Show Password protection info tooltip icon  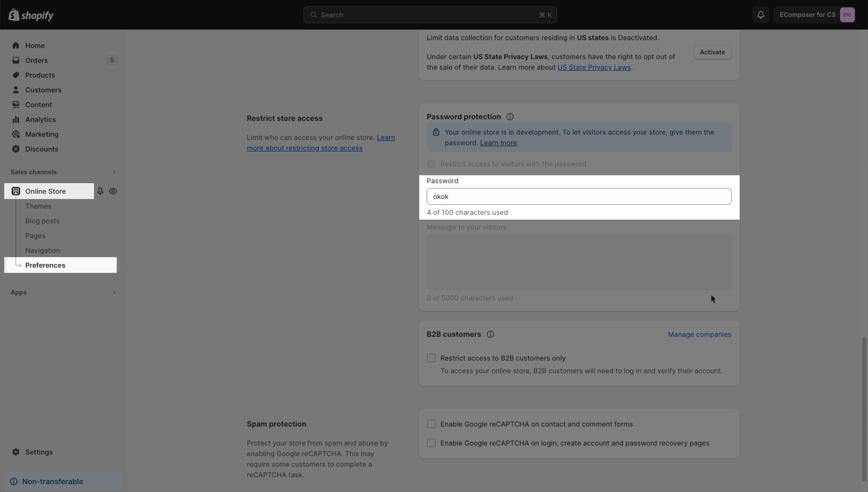coord(510,117)
